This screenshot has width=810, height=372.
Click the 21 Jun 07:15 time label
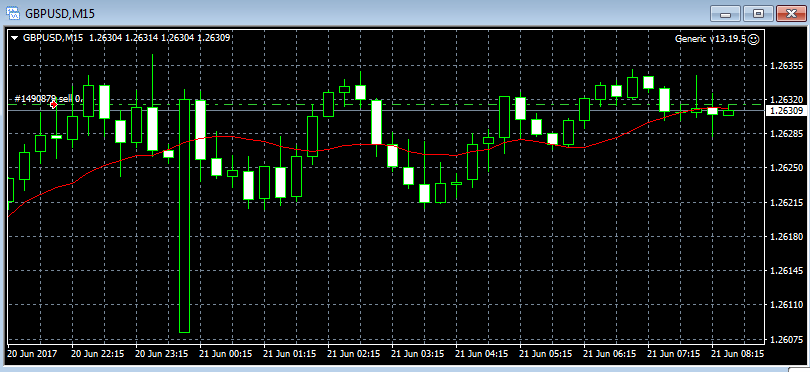click(674, 354)
